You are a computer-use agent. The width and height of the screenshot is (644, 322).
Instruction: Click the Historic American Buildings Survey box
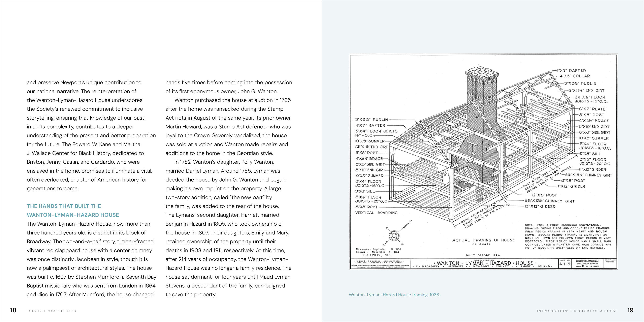point(587,263)
